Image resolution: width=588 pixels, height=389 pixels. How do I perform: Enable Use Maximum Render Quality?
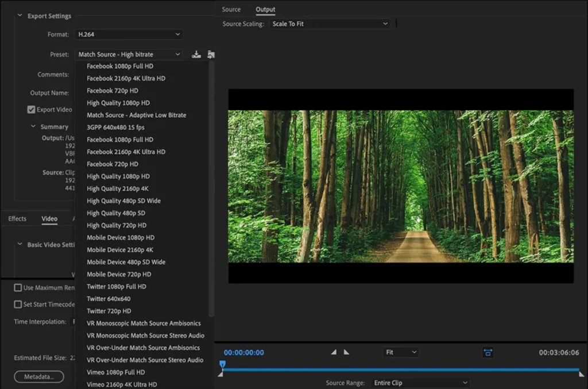point(18,288)
